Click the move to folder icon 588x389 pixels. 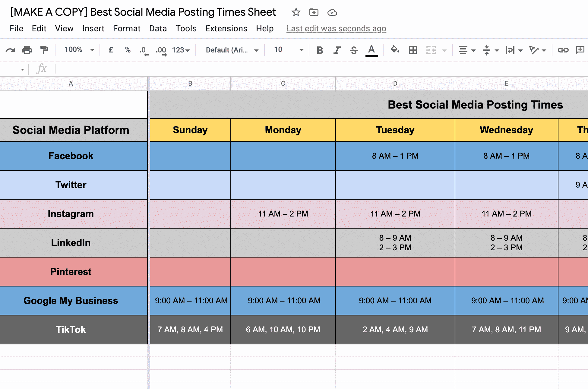(314, 12)
